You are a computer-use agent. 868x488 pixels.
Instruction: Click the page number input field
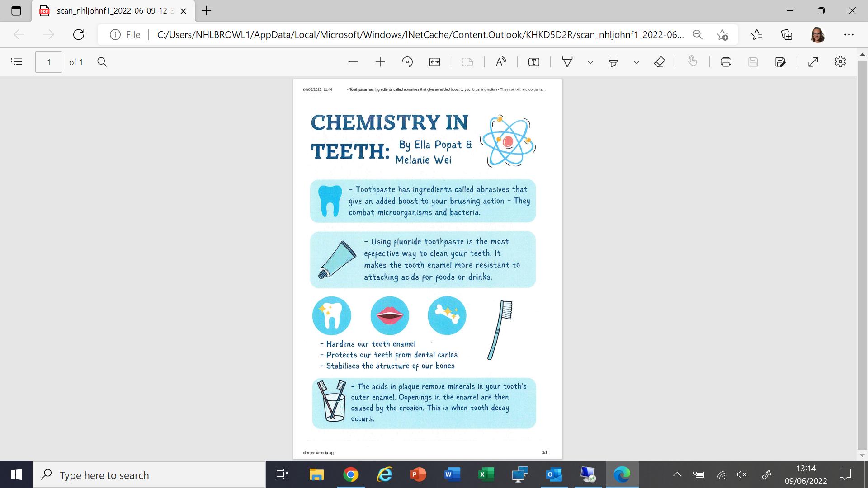[x=49, y=62]
